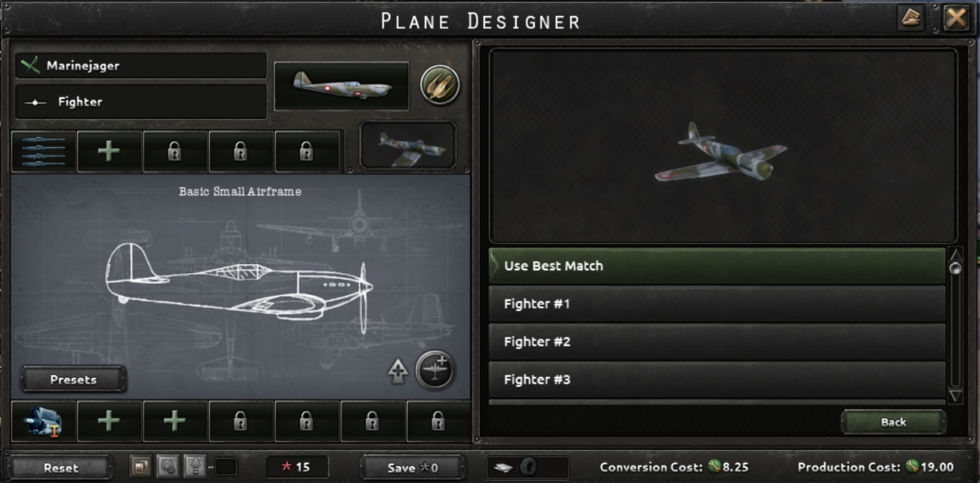This screenshot has width=980, height=483.
Task: Click the machine gun weapon module slot
Action: (x=43, y=151)
